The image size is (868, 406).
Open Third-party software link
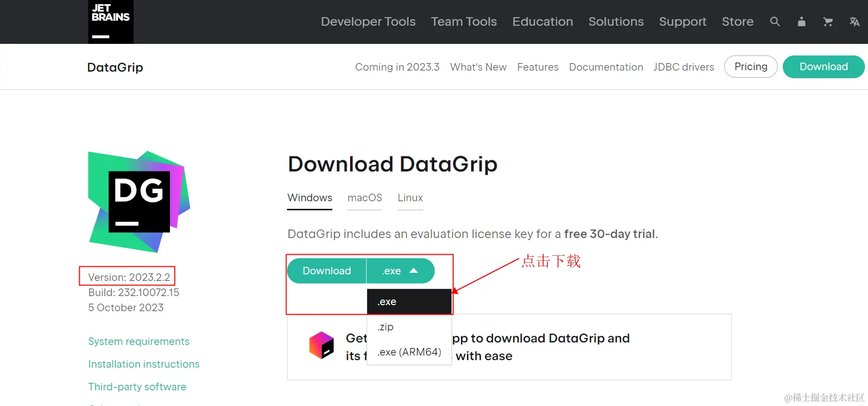coord(137,387)
